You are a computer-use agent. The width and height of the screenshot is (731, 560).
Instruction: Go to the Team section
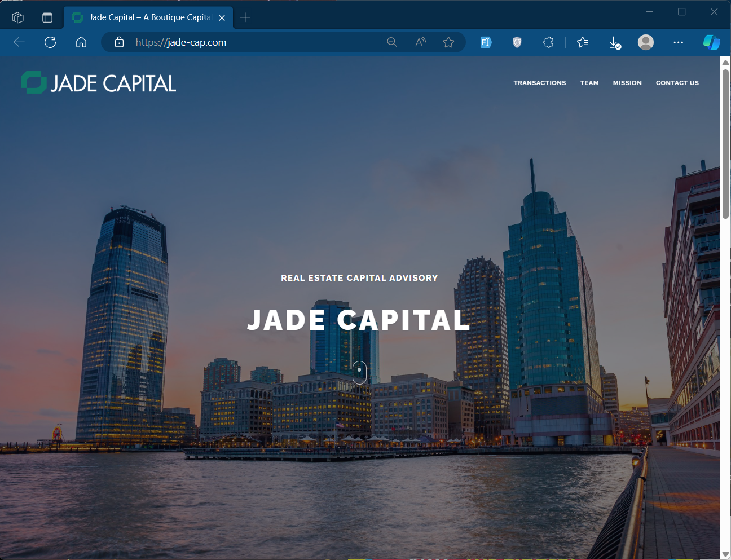[589, 83]
